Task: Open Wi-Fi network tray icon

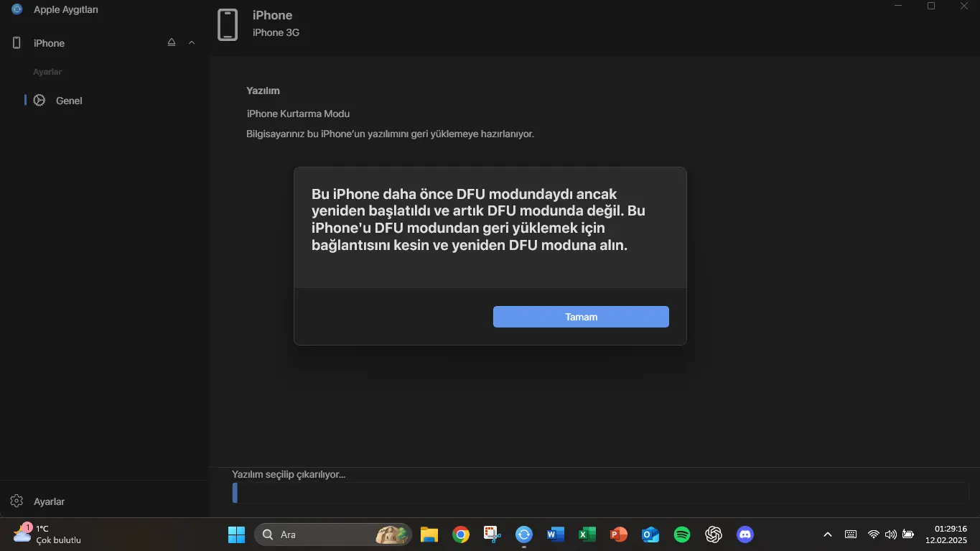Action: [874, 534]
